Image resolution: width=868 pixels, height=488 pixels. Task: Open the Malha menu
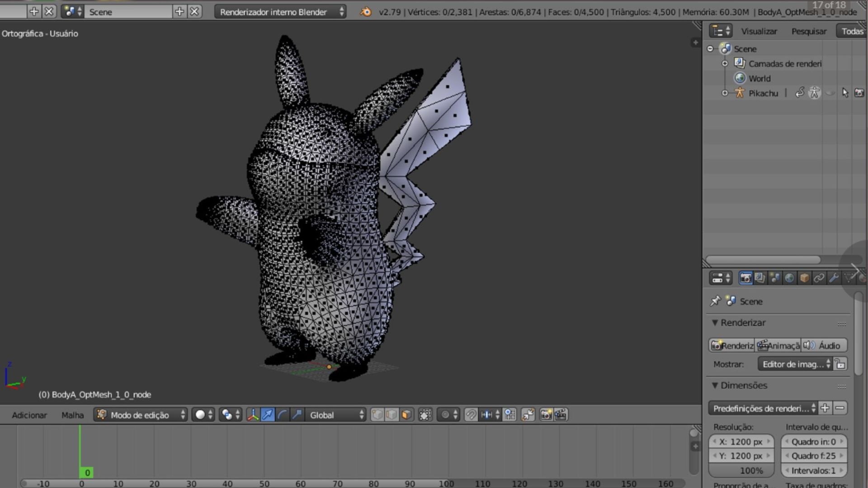pos(72,415)
